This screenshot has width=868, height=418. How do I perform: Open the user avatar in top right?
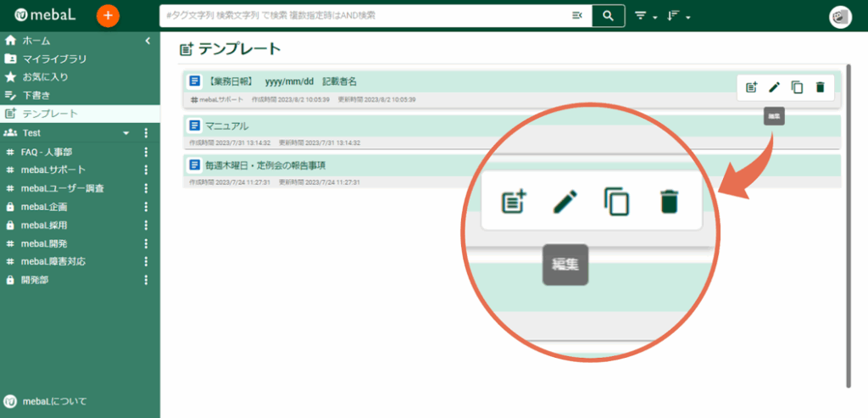[840, 17]
